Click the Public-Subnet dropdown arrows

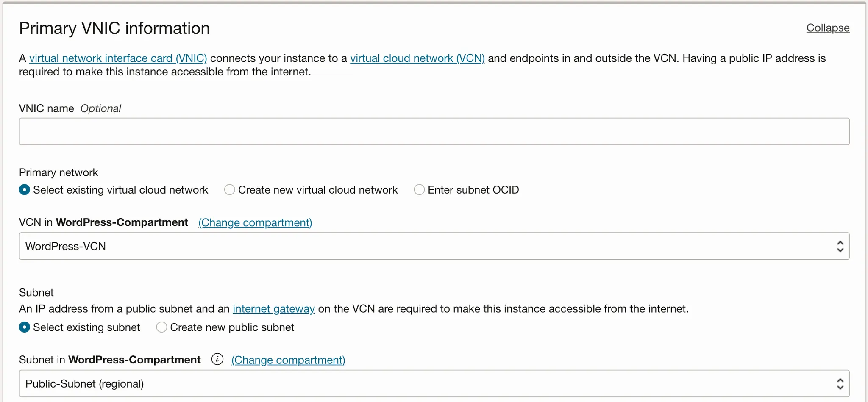tap(840, 384)
